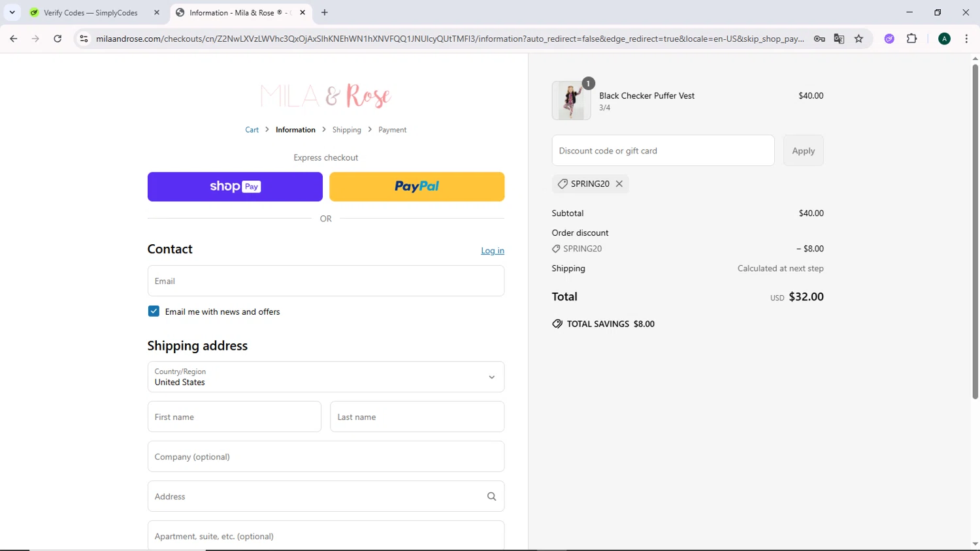The image size is (980, 551).
Task: Click the Discount code or gift card field
Action: click(x=663, y=150)
